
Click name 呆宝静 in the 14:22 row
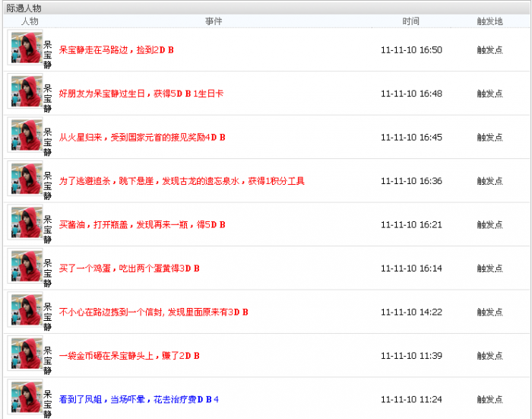pyautogui.click(x=47, y=317)
